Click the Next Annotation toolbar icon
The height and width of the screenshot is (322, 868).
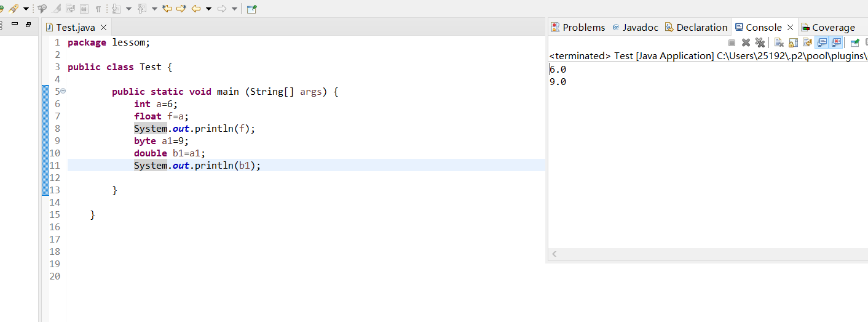pos(116,9)
